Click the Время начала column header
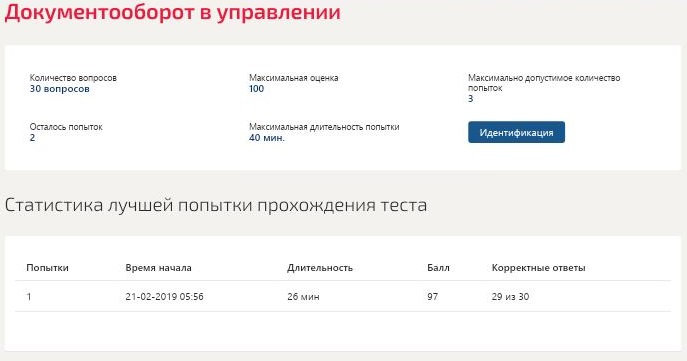This screenshot has width=687, height=361. 158,268
